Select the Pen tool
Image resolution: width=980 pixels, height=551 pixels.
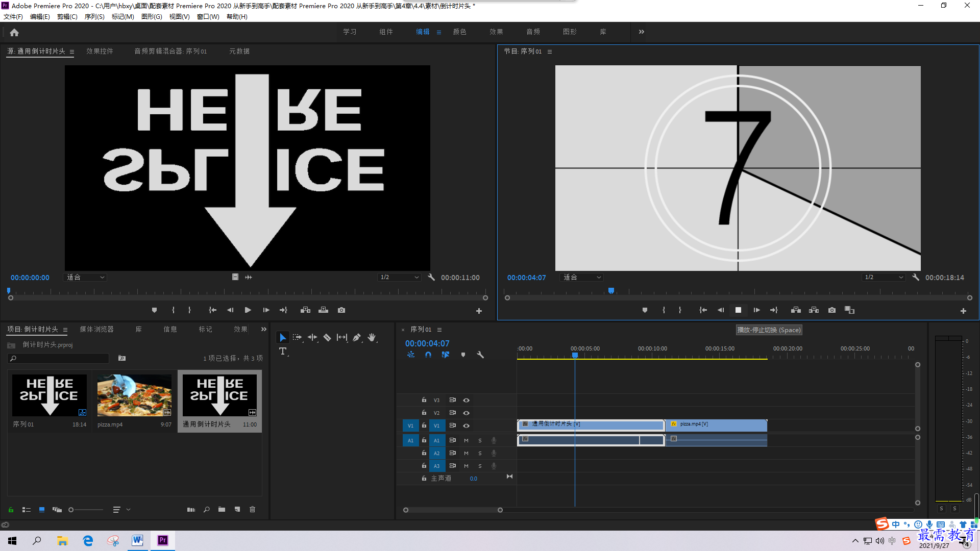357,338
